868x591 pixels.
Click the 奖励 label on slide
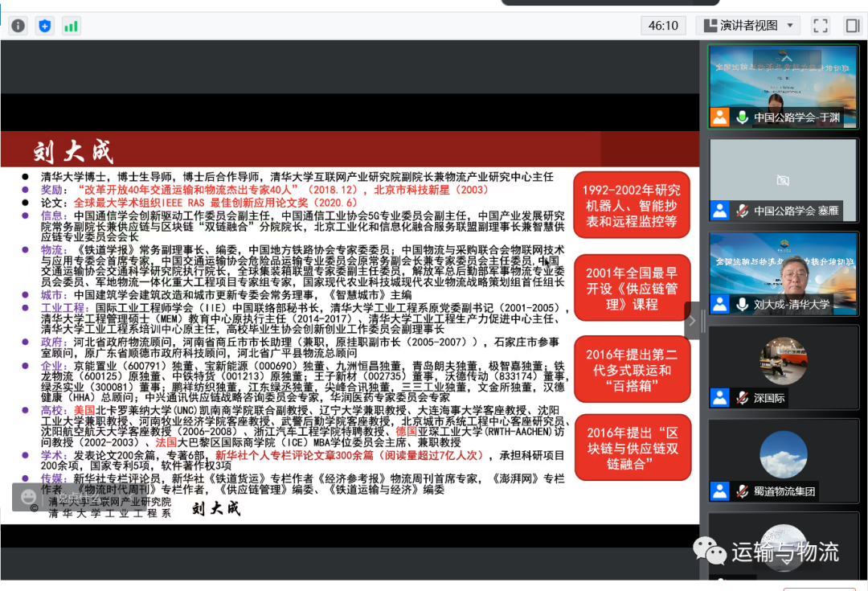[x=51, y=190]
